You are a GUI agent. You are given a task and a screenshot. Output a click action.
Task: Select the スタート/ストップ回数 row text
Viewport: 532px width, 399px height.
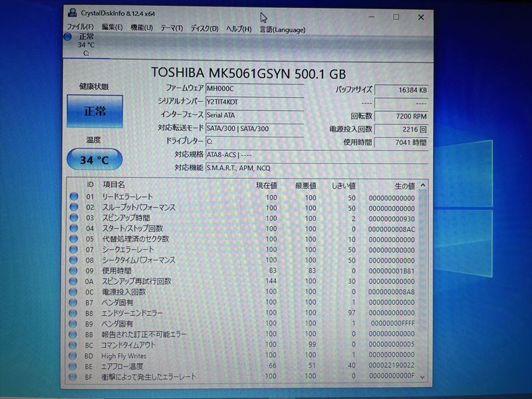tap(132, 228)
